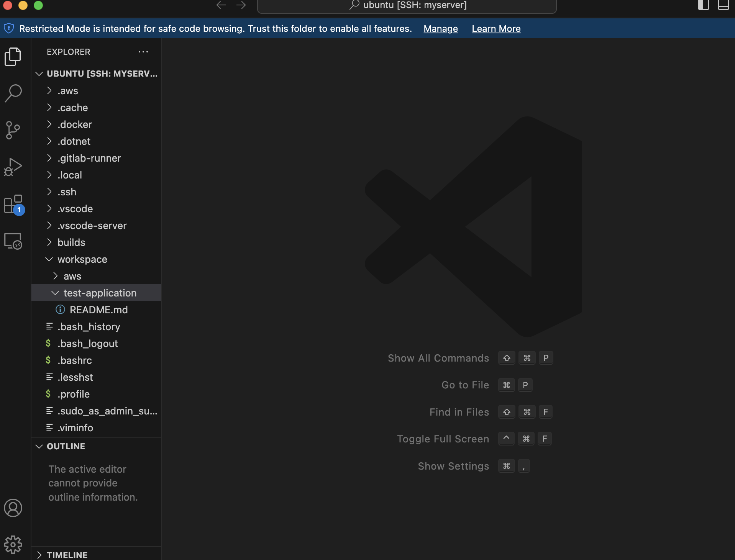Expand the .aws folder

[x=49, y=90]
